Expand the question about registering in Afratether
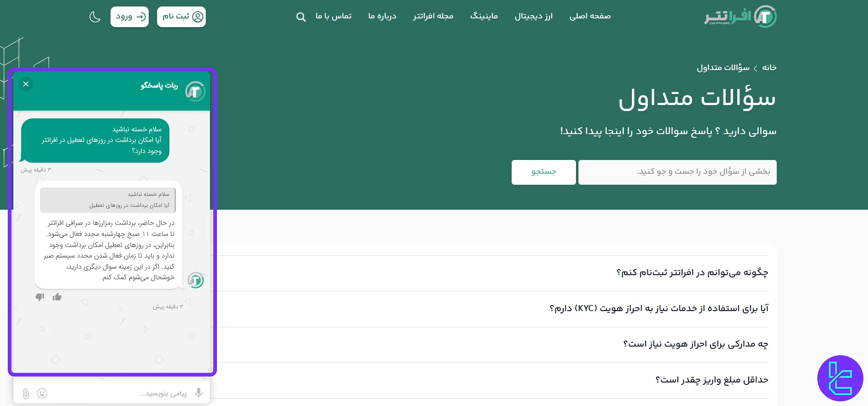Image resolution: width=868 pixels, height=406 pixels. tap(692, 273)
